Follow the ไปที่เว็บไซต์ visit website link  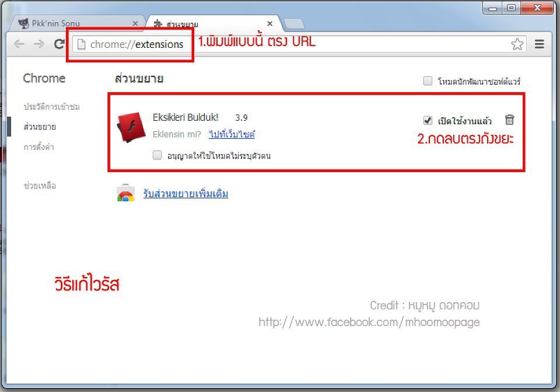tap(232, 134)
